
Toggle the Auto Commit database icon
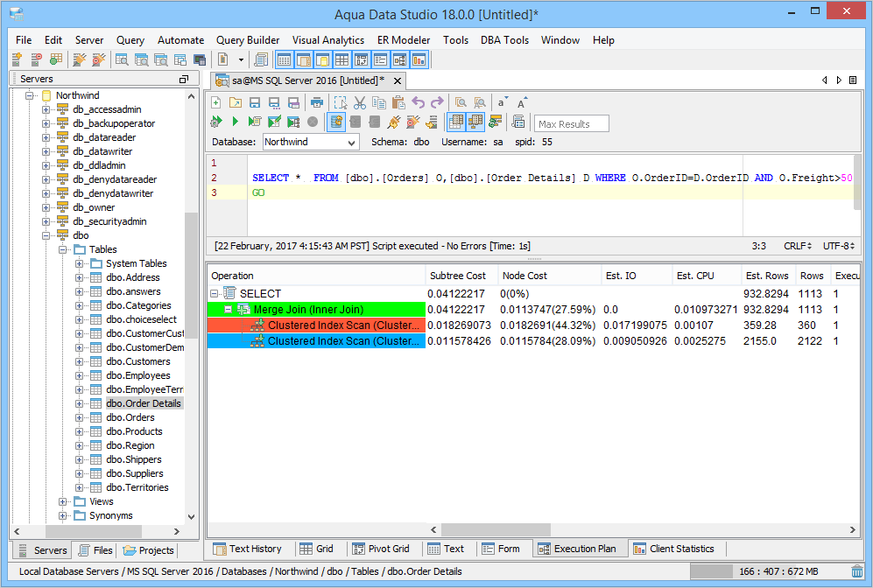click(x=335, y=122)
